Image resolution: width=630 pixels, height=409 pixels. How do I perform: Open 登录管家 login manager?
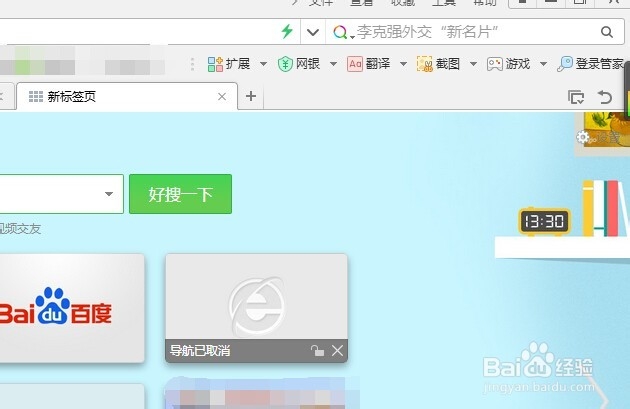pyautogui.click(x=591, y=64)
